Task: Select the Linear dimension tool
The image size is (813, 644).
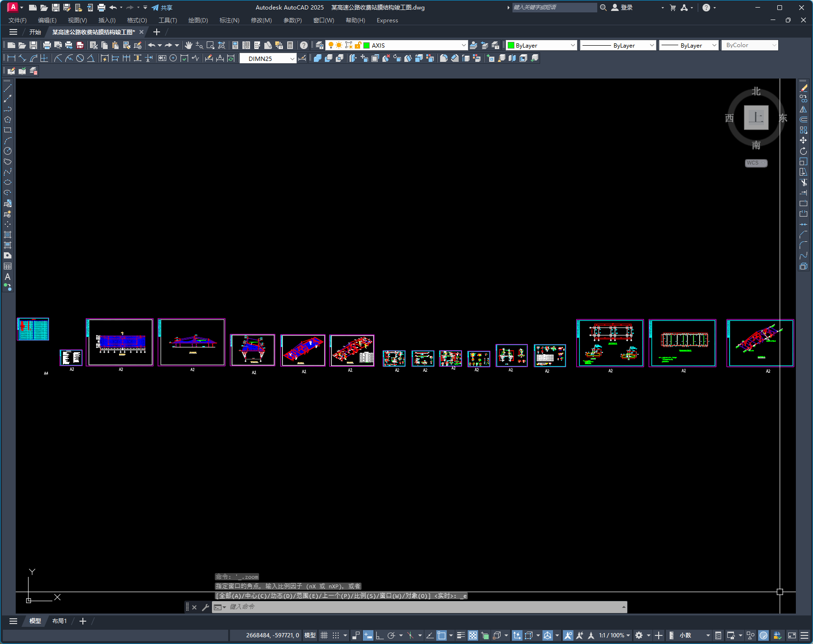Action: click(11, 58)
